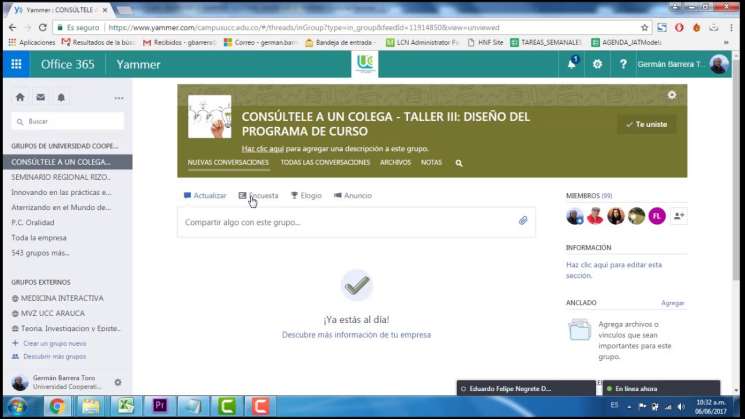
Task: Open the Chrome three-dots menu
Action: click(731, 28)
